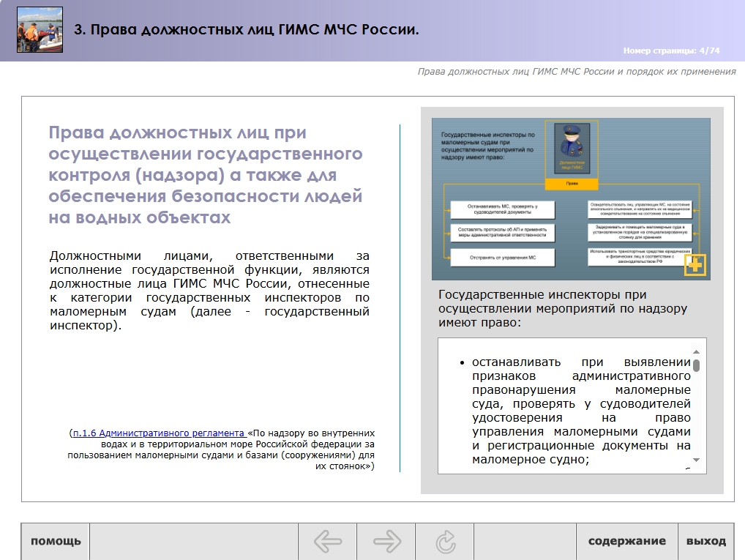Image resolution: width=745 pixels, height=560 pixels.
Task: Go to the previous page arrow
Action: [327, 541]
